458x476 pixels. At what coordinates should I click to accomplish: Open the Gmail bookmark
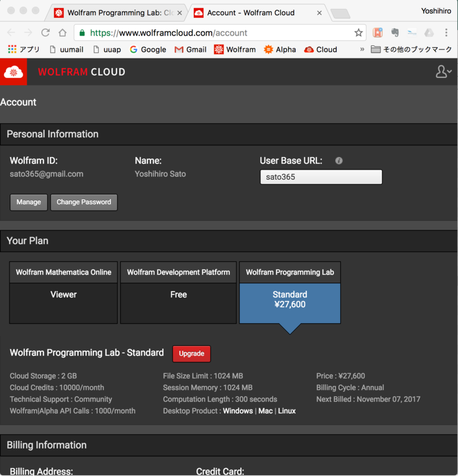(x=190, y=49)
